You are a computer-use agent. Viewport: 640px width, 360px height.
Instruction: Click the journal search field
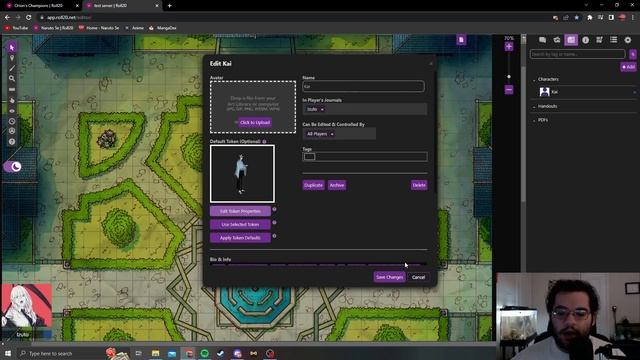[x=577, y=54]
